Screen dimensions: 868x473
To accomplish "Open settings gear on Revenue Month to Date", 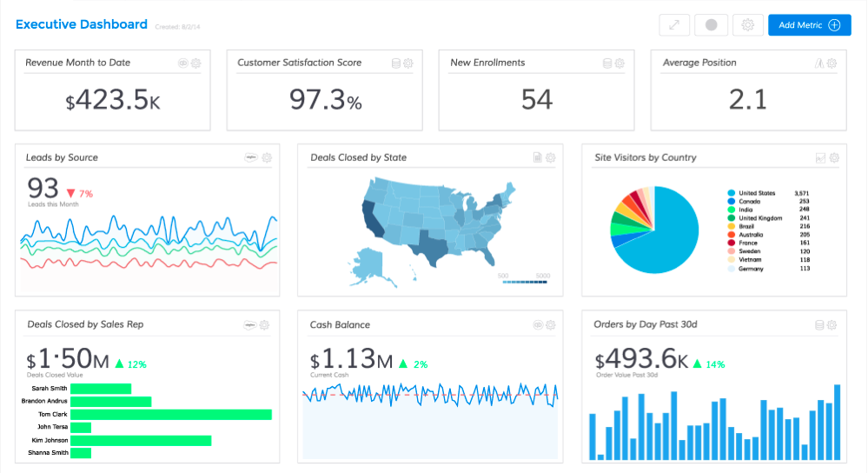I will pos(196,63).
